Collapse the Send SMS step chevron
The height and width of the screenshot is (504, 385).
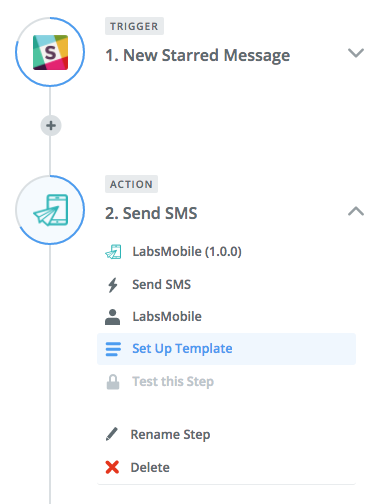pos(356,211)
